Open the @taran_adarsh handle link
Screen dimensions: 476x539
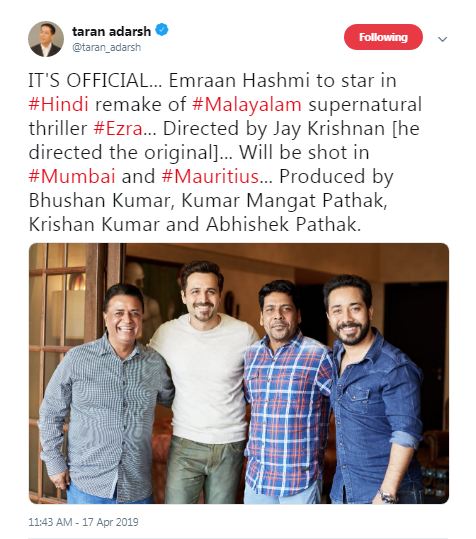pyautogui.click(x=107, y=47)
